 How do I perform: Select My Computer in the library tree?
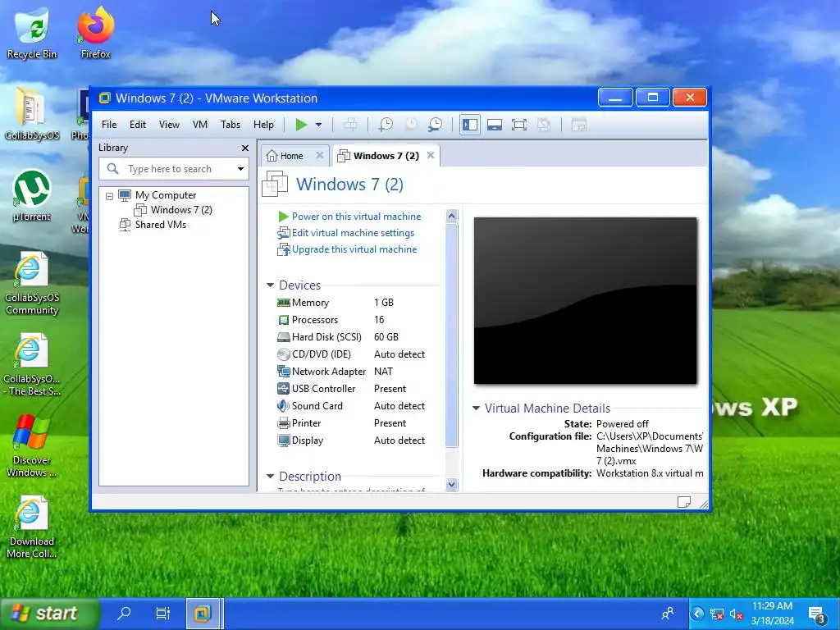point(166,195)
